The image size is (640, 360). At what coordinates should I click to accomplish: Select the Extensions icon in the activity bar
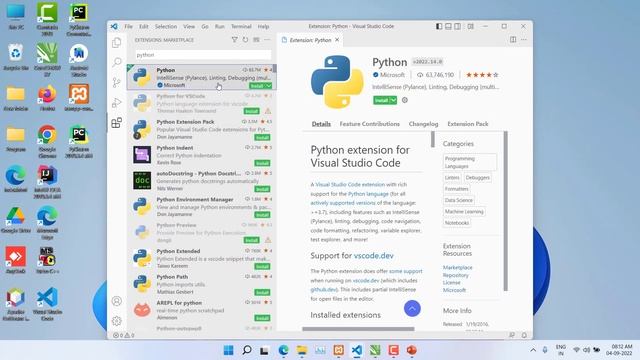(117, 122)
